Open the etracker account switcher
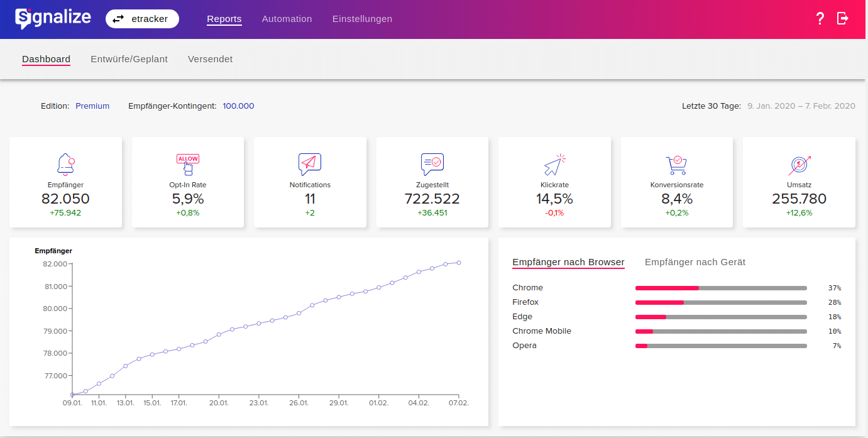The image size is (868, 438). pyautogui.click(x=142, y=19)
